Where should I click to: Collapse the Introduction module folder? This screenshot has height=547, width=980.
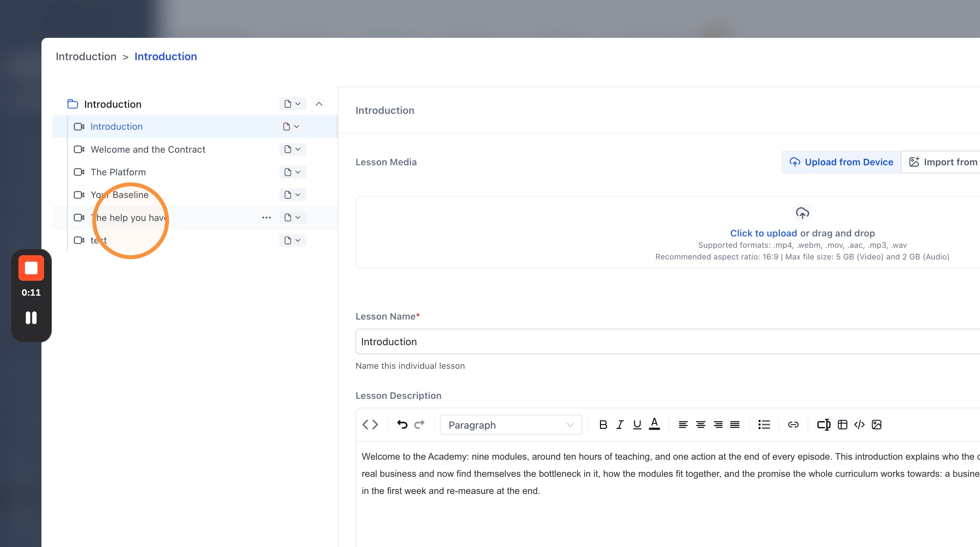[319, 104]
